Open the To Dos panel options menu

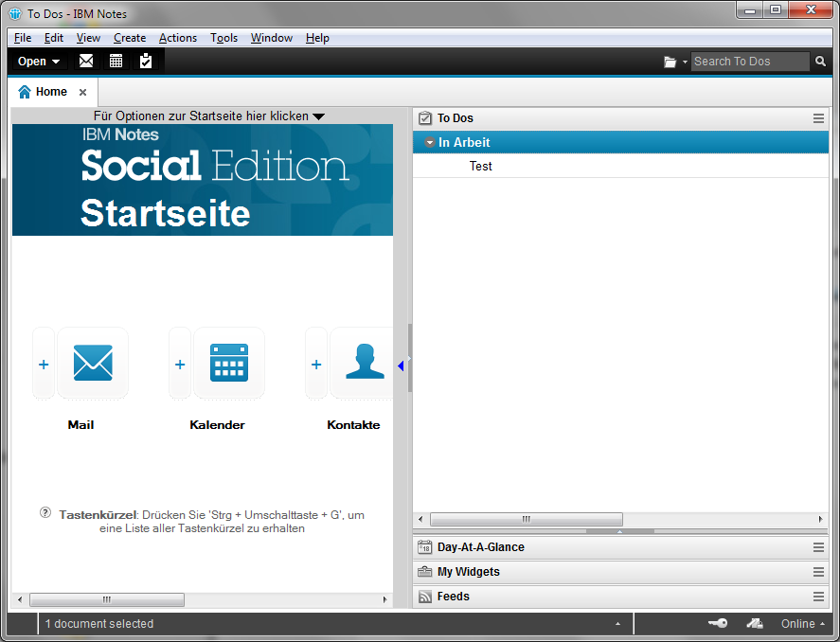coord(816,117)
